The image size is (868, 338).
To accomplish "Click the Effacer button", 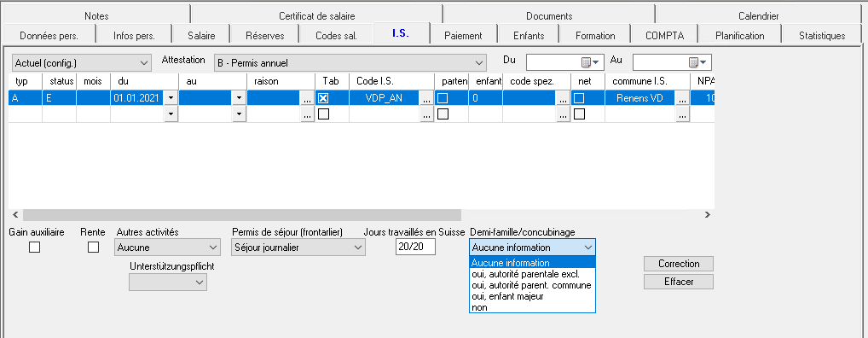I will (x=679, y=282).
